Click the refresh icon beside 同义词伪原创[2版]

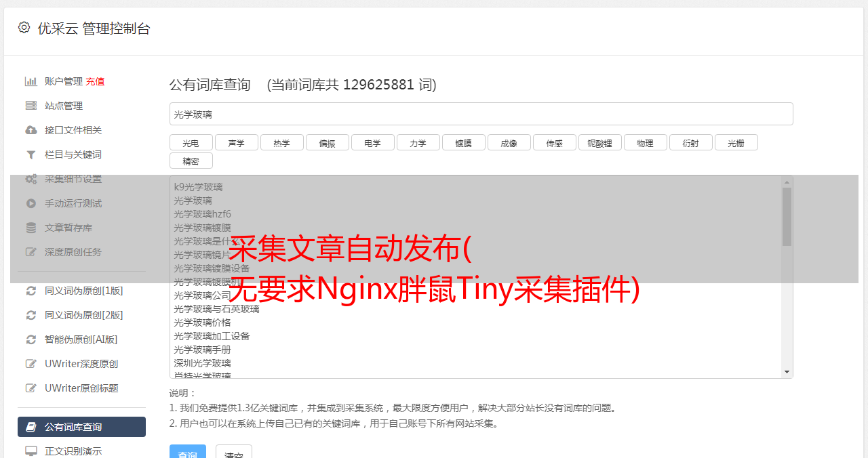pos(31,315)
